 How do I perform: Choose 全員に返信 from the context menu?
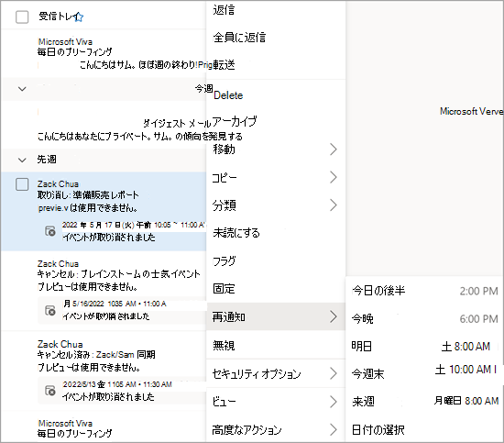[276, 38]
